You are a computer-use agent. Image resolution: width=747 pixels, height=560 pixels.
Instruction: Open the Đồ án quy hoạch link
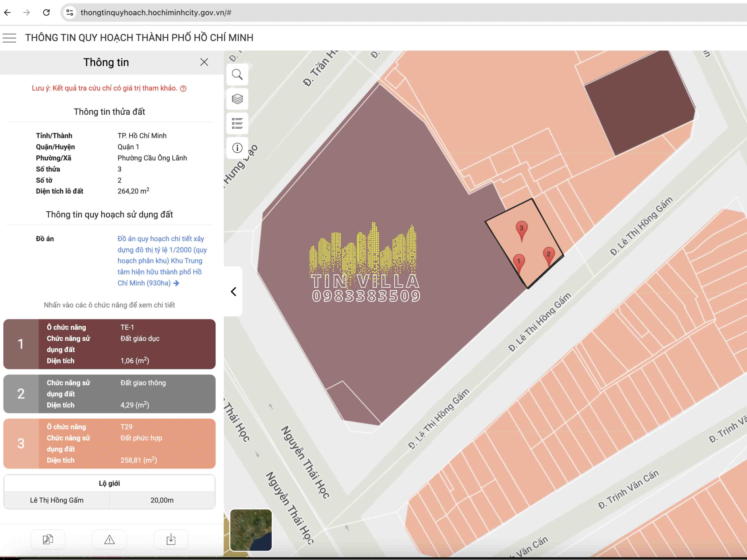coord(160,261)
